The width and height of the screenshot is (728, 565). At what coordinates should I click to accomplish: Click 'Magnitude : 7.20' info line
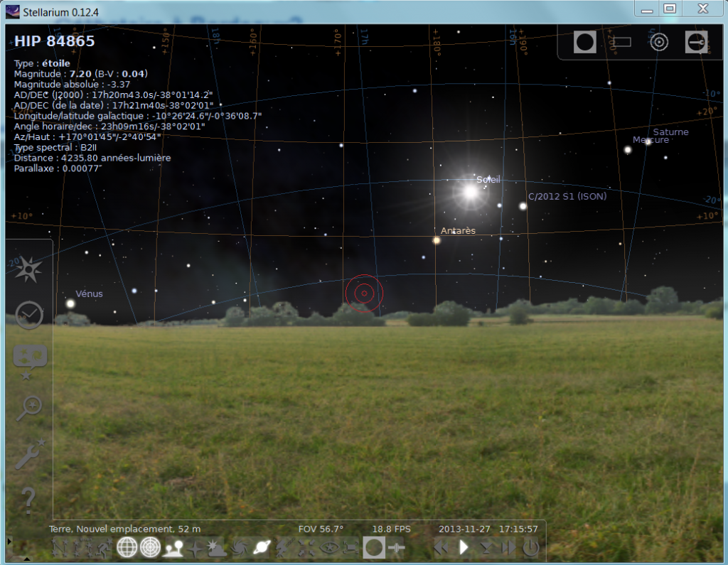point(53,74)
